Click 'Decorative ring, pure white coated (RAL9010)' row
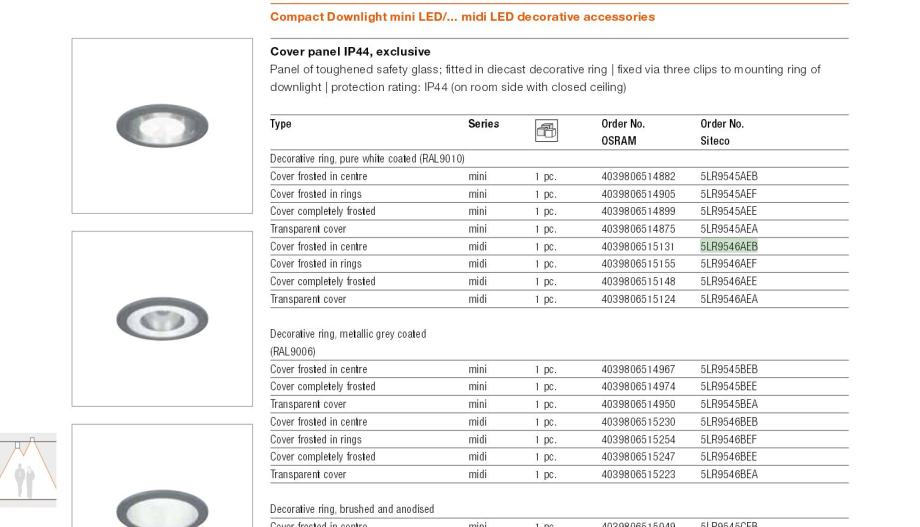This screenshot has height=527, width=920. pos(367,158)
